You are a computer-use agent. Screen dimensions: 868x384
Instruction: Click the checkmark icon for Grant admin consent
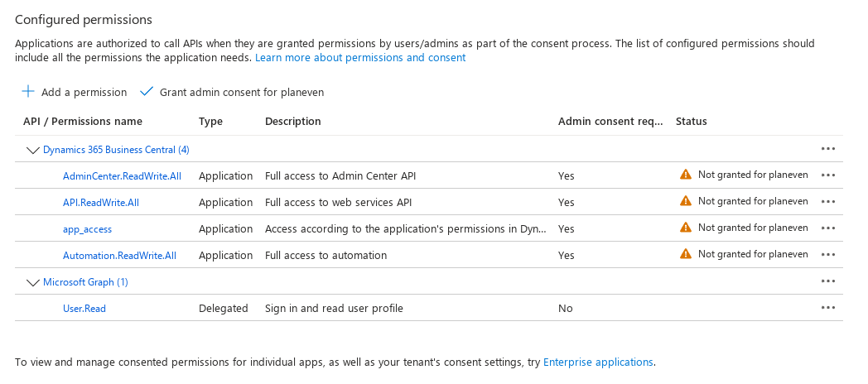pyautogui.click(x=146, y=91)
